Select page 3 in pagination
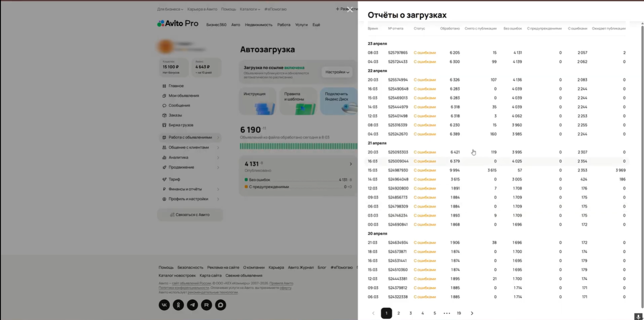The image size is (644, 320). click(411, 313)
